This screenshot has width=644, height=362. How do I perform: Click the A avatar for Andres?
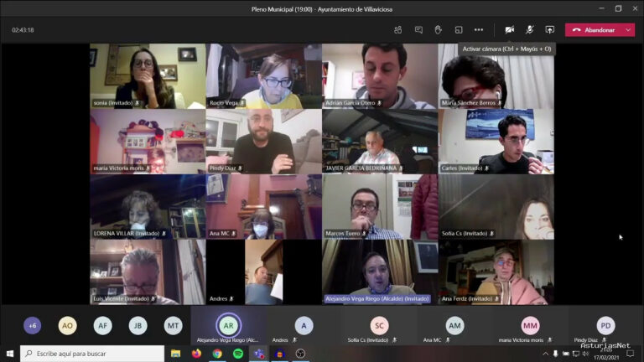304,325
